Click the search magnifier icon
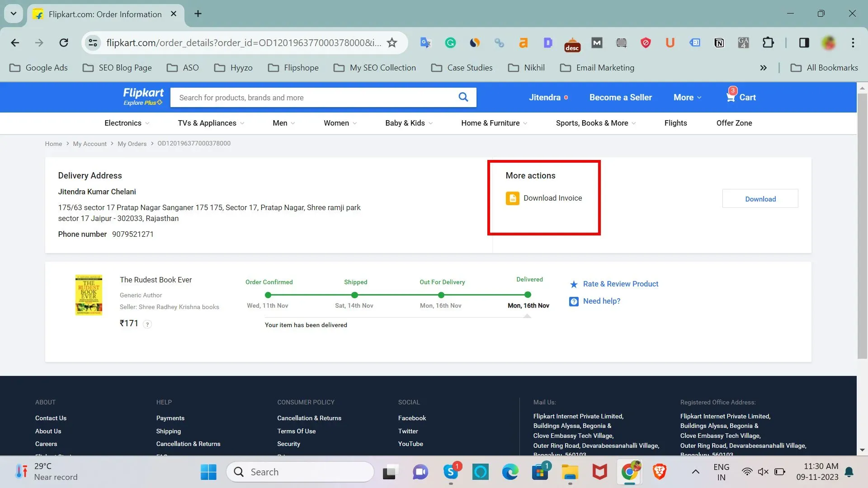Screen dimensions: 868x488 pos(464,97)
